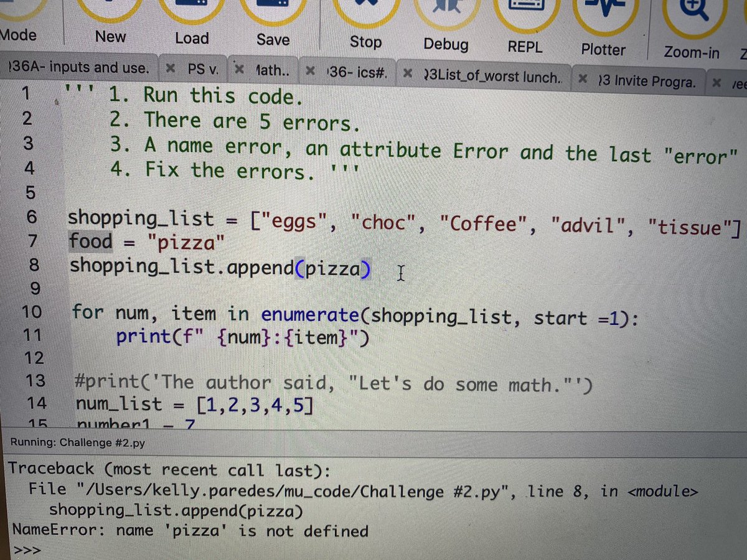Open the Plotter tool
This screenshot has width=747, height=560.
click(603, 30)
